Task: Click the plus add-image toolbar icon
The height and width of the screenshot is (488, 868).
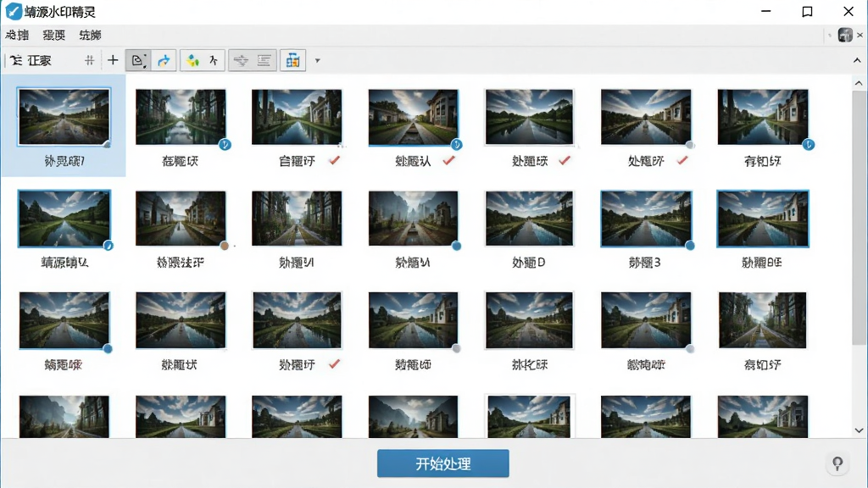Action: pos(113,60)
